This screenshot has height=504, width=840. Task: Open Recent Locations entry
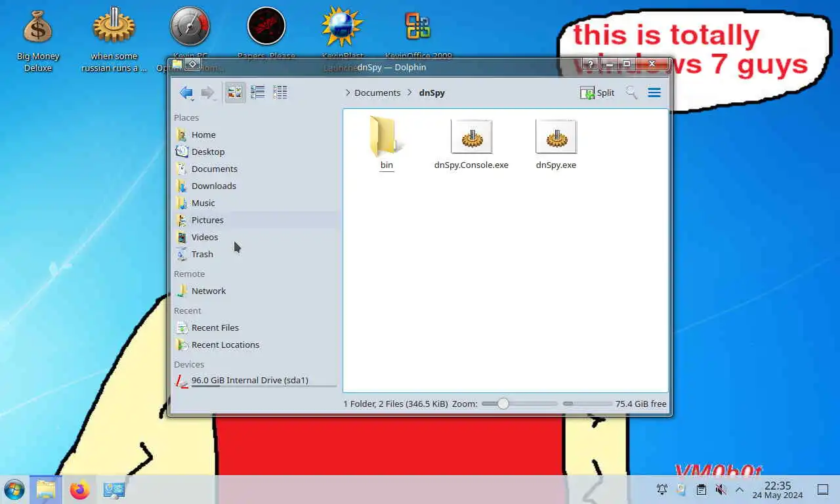[255, 345]
